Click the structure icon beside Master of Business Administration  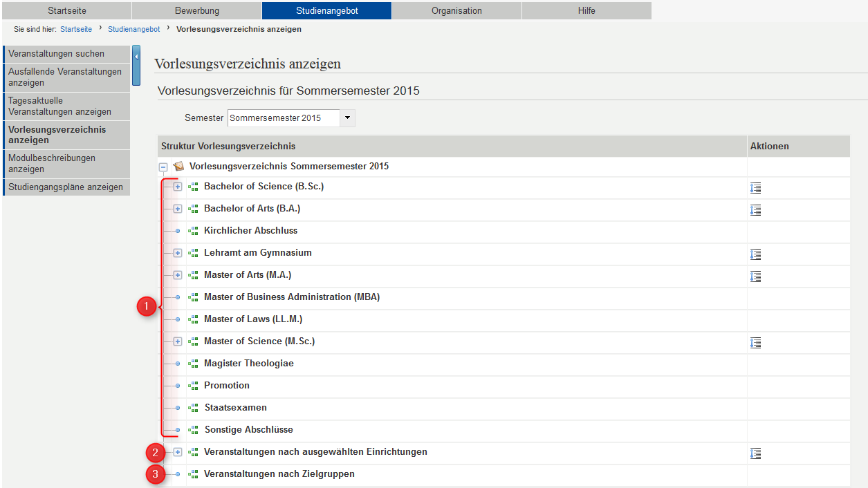[x=193, y=297]
